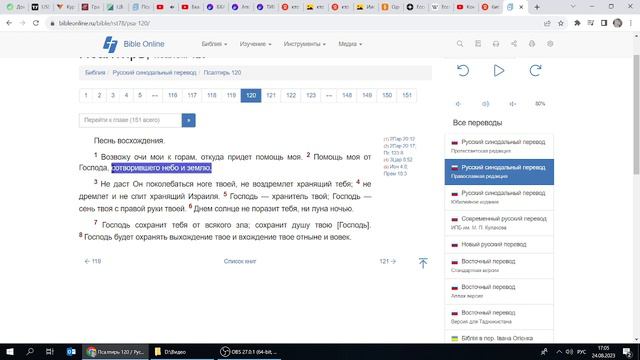Select Русский синодальный перевод Юбилейное издание

point(499,197)
